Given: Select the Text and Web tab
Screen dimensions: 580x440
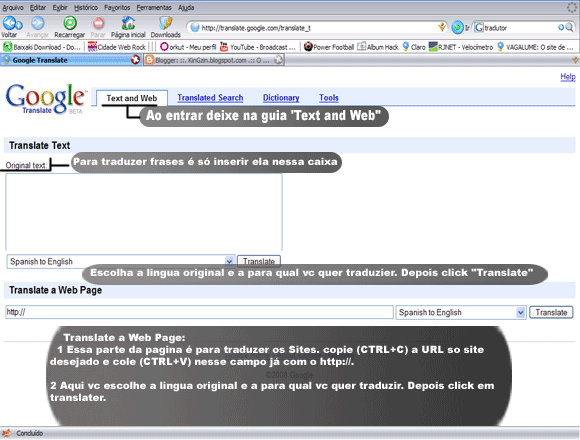Looking at the screenshot, I should coord(132,98).
